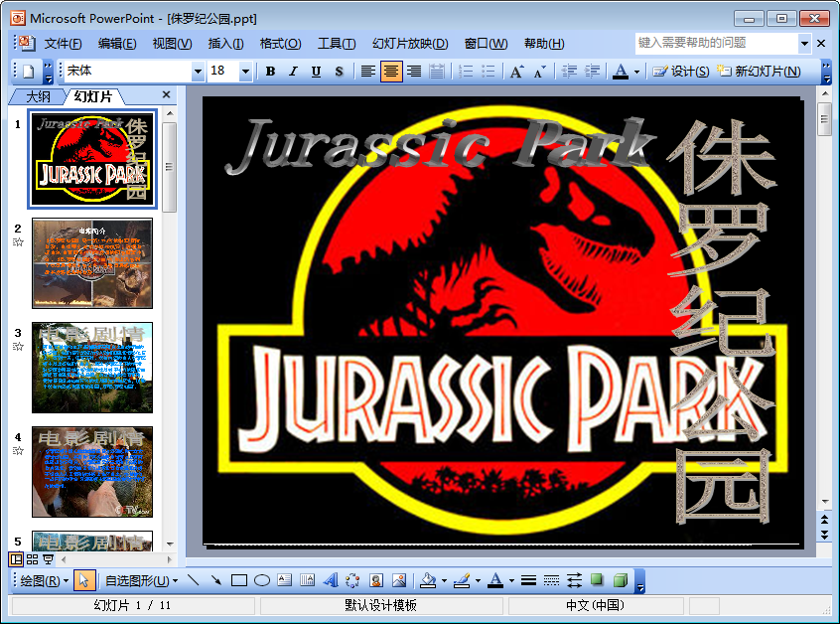Open the Insert menu 插入(I)
This screenshot has width=840, height=624.
tap(225, 44)
